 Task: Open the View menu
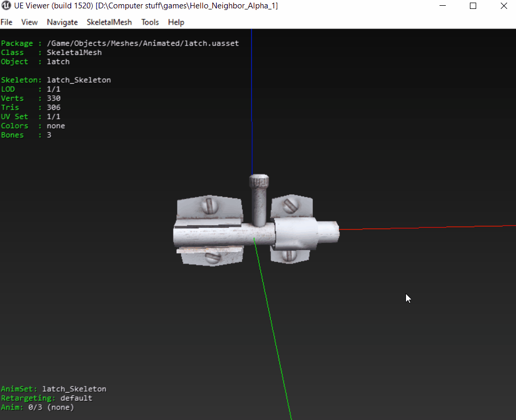(x=29, y=22)
